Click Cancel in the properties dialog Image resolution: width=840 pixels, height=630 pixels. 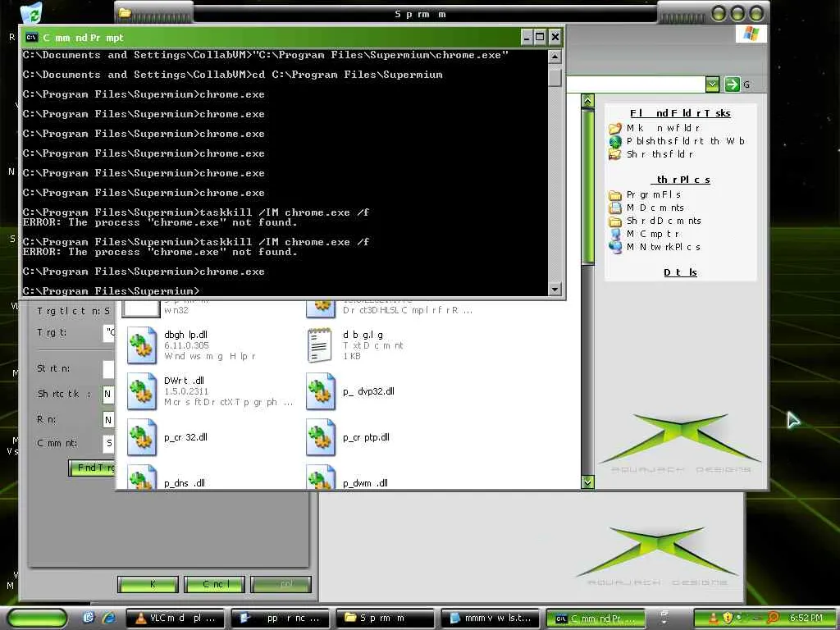(x=214, y=584)
